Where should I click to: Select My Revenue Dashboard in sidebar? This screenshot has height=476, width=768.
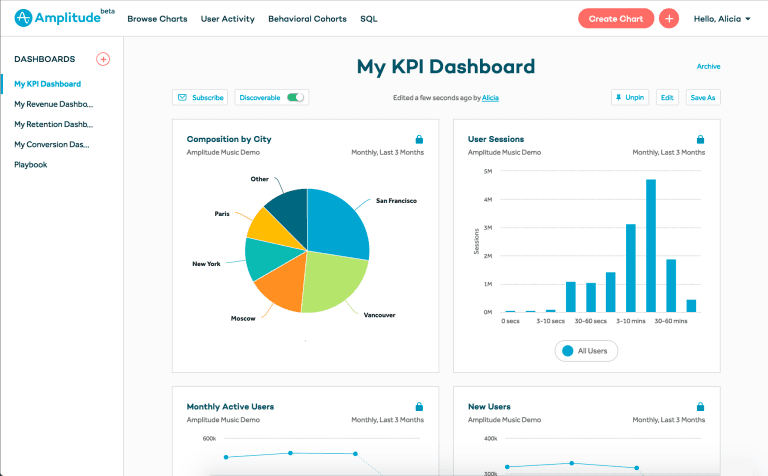[53, 104]
